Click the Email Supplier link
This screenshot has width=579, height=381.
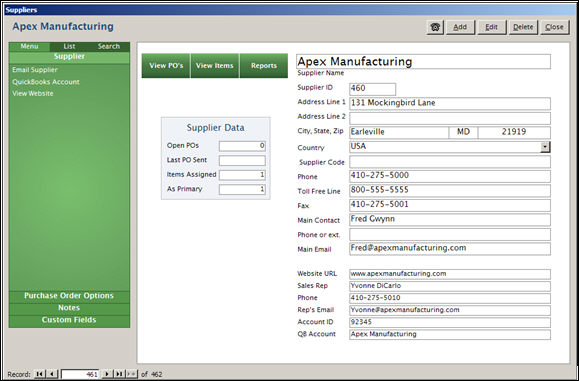tap(35, 70)
